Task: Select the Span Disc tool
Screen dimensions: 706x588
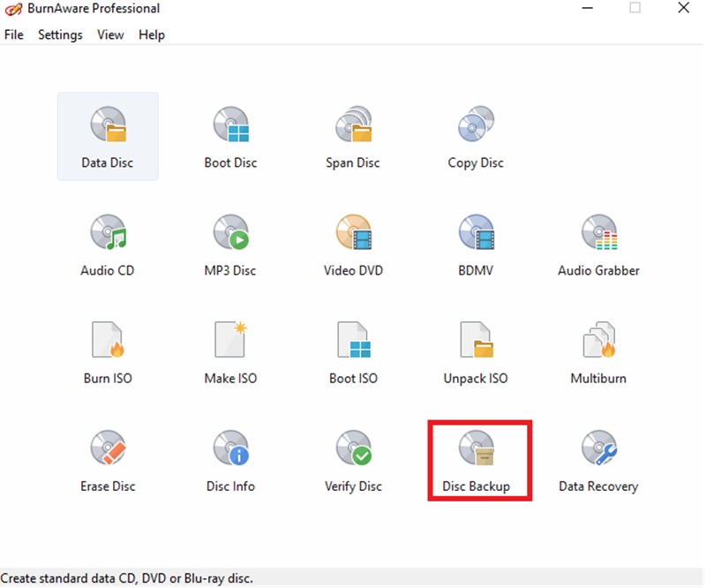Action: [353, 136]
